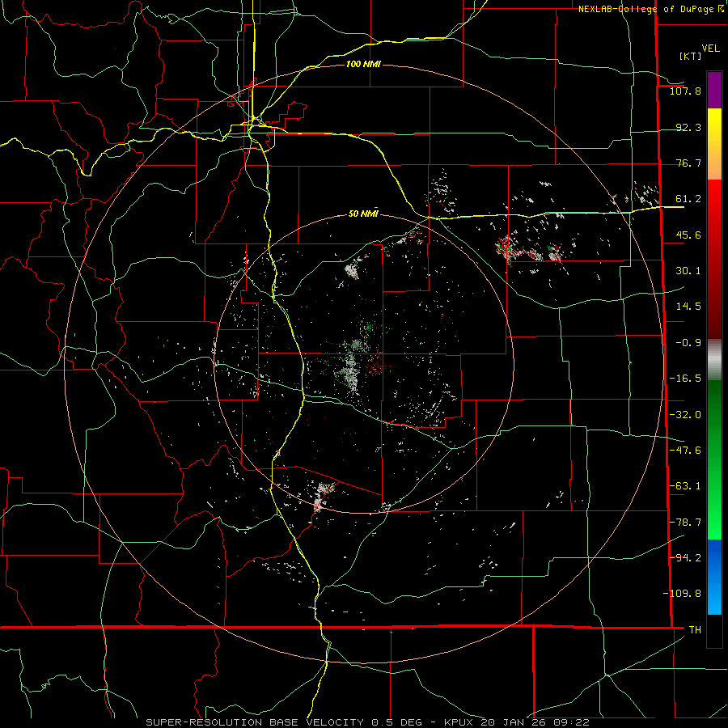This screenshot has width=728, height=728.
Task: Click the -16.5 velocity scale value
Action: pos(685,379)
